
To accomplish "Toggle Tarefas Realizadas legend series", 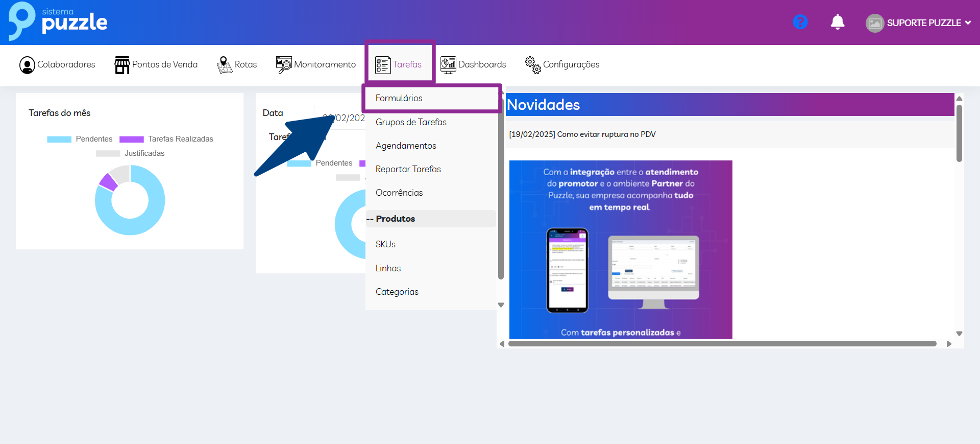I will pyautogui.click(x=166, y=139).
